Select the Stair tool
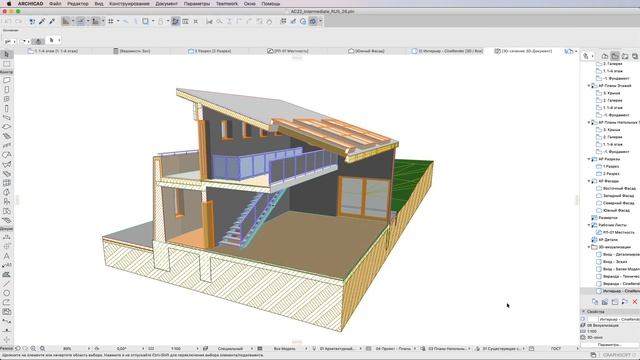The height and width of the screenshot is (360, 640). pos(7,136)
